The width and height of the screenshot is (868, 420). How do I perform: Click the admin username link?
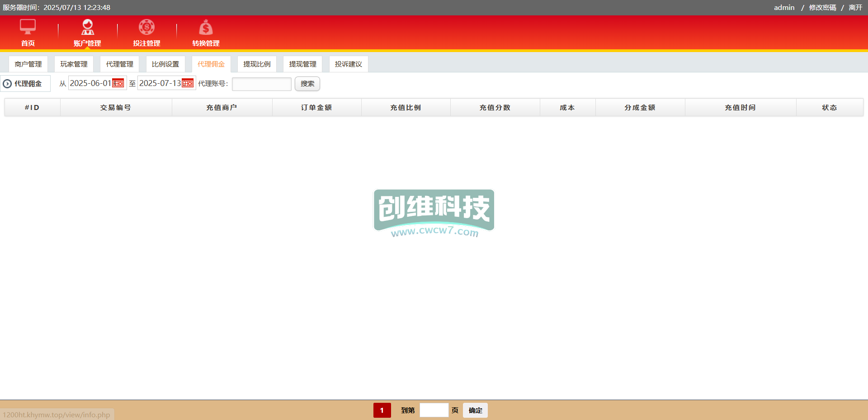coord(784,8)
